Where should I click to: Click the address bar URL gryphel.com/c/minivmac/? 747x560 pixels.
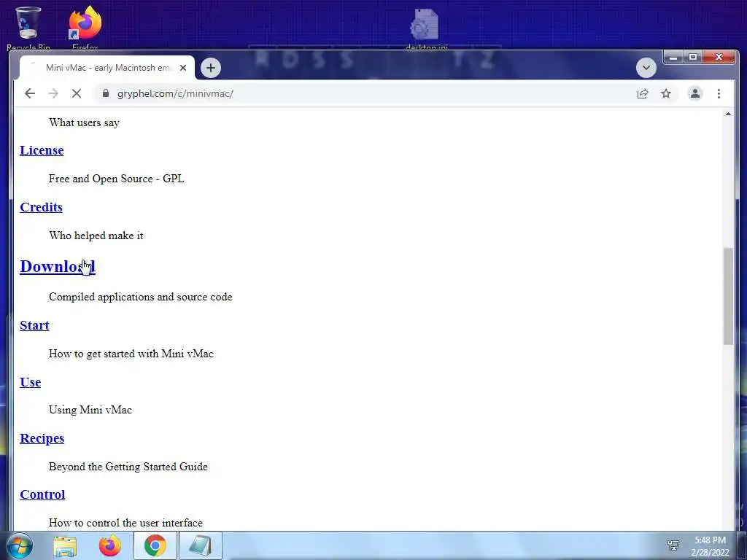coord(175,94)
